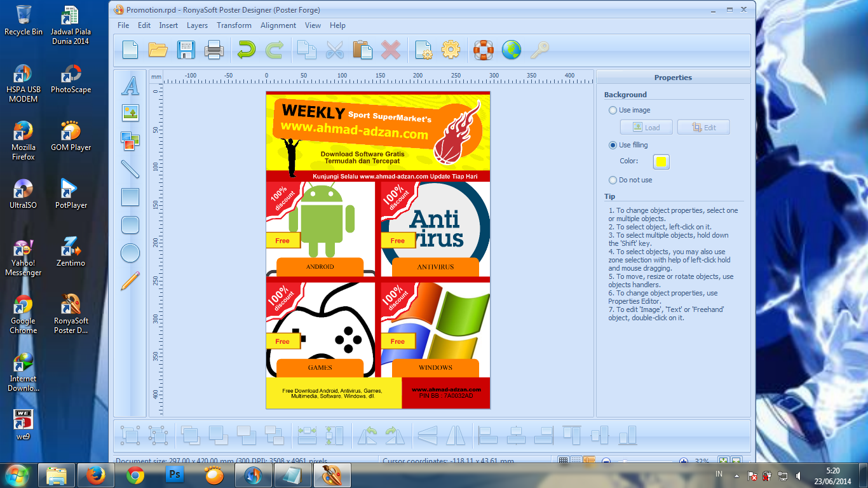Click the ANTIVIRUS label on the poster
Viewport: 868px width, 488px height.
point(435,267)
